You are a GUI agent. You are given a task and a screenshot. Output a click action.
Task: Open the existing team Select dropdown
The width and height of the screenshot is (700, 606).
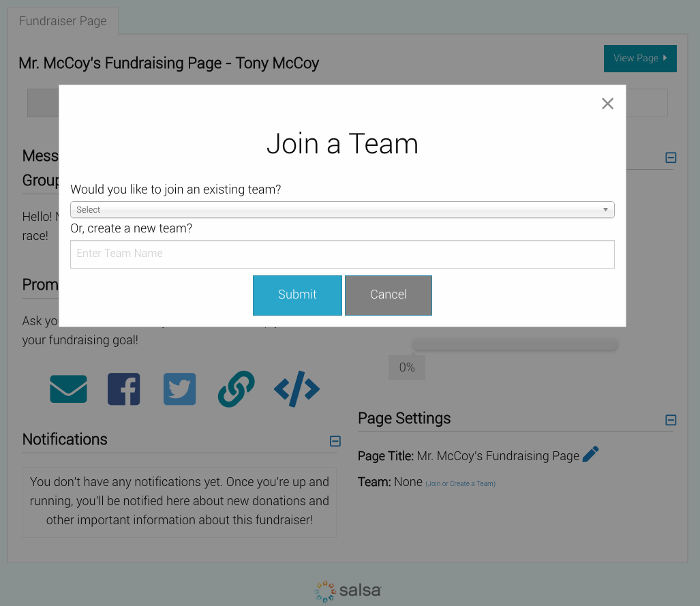[x=342, y=209]
